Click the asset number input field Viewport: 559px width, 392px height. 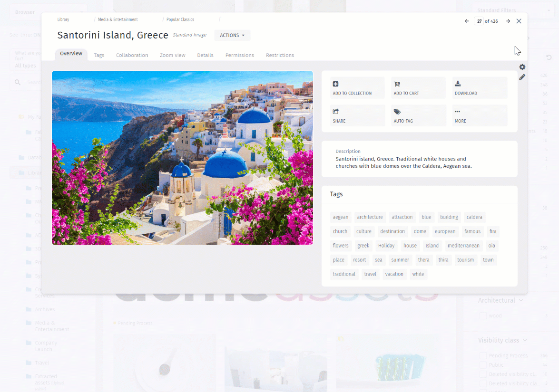tap(479, 21)
